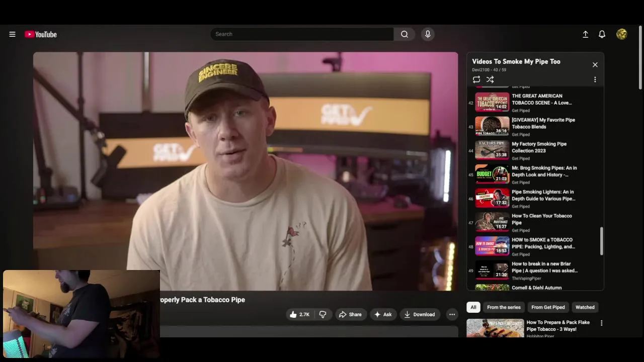This screenshot has width=644, height=362.
Task: Select the From the series chip
Action: pyautogui.click(x=504, y=307)
